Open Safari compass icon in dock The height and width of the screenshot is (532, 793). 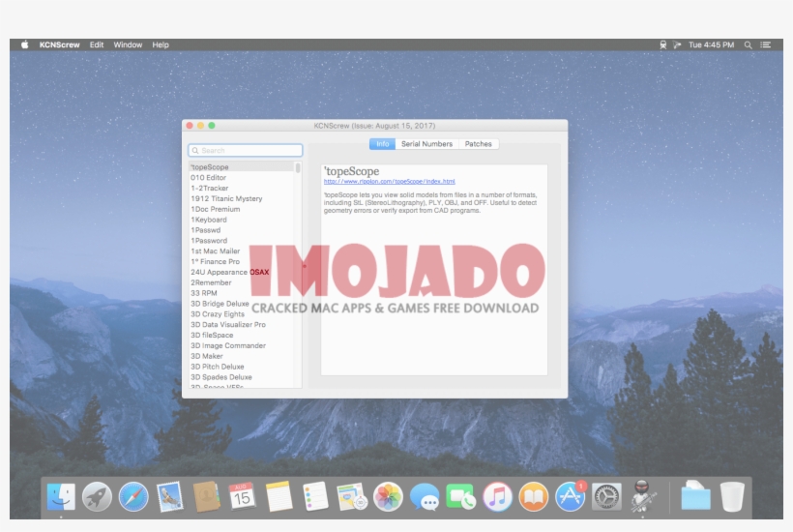(133, 496)
